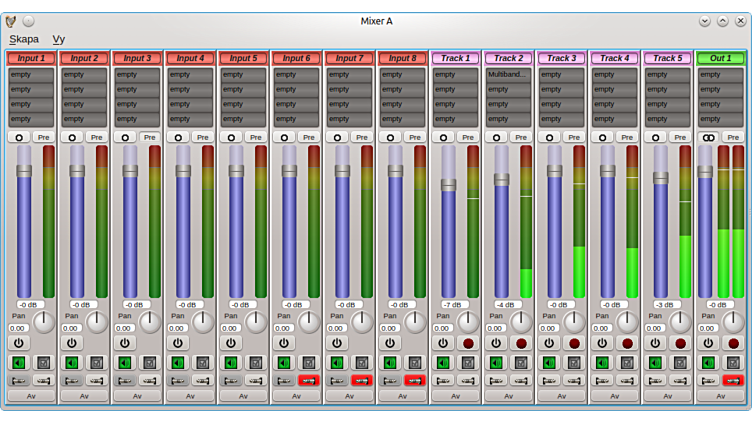Screen dimensions: 752x423
Task: Click the Track 2 strip name label
Action: pos(508,58)
